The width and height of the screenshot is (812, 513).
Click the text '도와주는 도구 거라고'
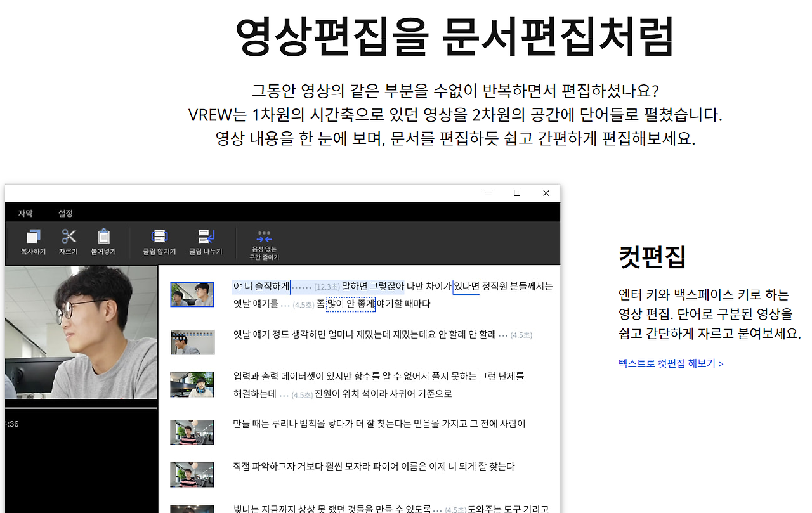(508, 509)
